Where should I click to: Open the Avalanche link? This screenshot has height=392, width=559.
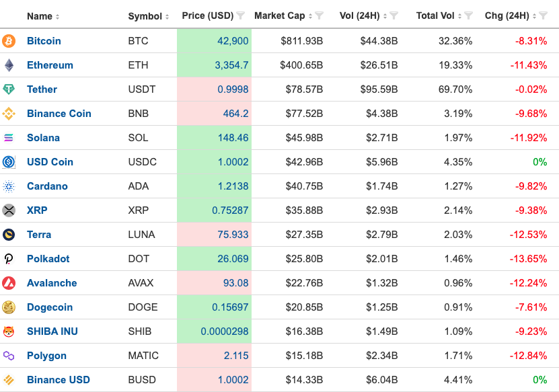click(52, 283)
